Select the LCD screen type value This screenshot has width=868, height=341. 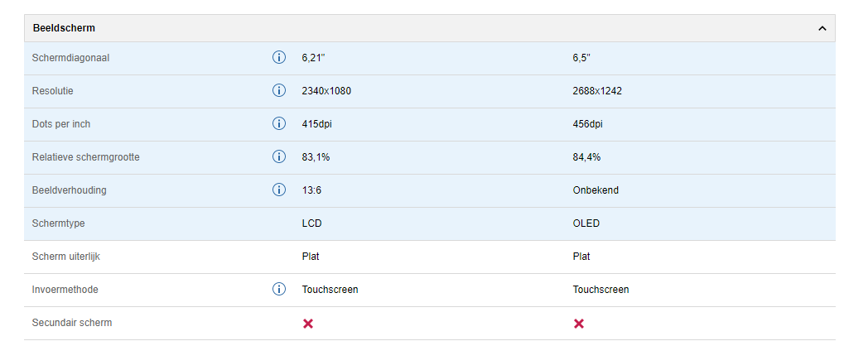(312, 223)
